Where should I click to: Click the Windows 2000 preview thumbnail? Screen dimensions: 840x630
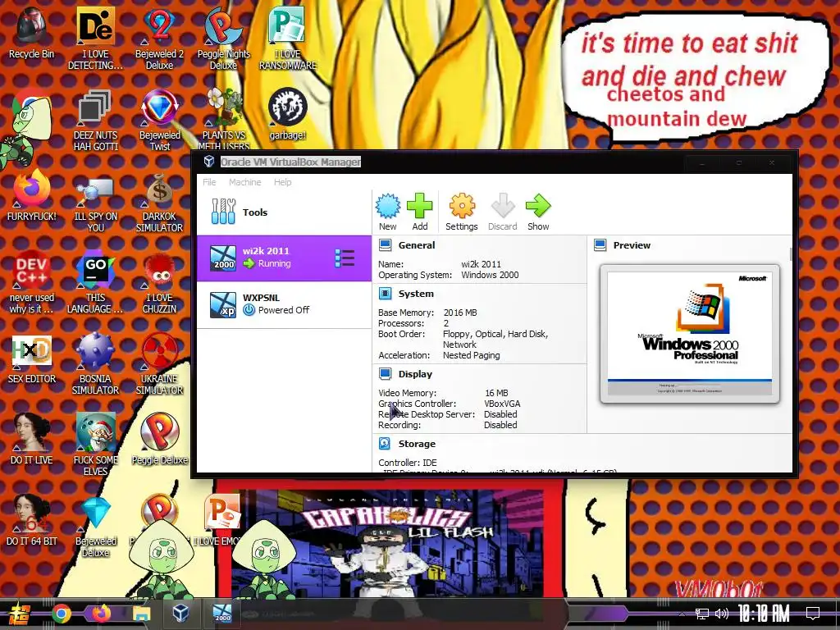tap(689, 333)
